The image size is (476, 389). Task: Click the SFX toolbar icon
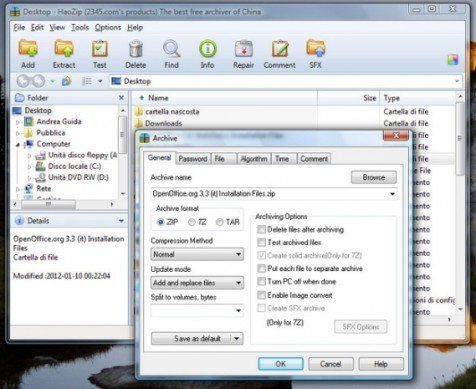click(315, 49)
